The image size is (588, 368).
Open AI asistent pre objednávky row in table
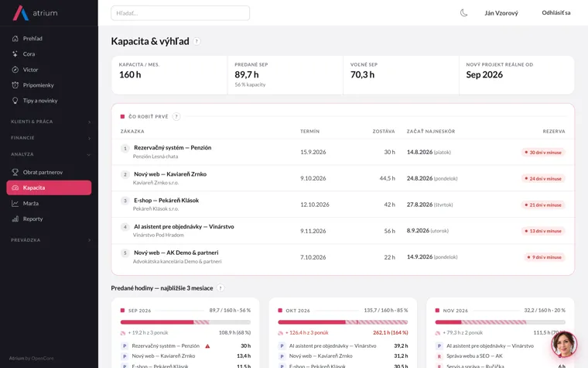coord(343,231)
